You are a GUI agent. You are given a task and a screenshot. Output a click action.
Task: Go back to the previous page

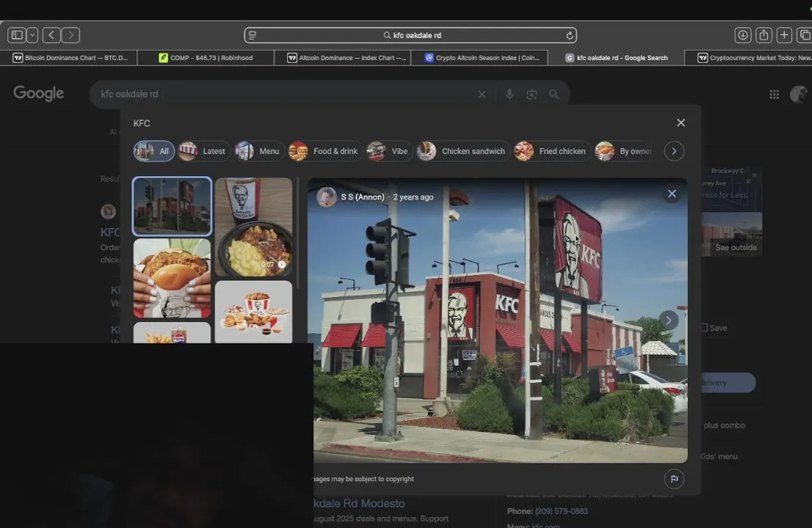tap(51, 35)
